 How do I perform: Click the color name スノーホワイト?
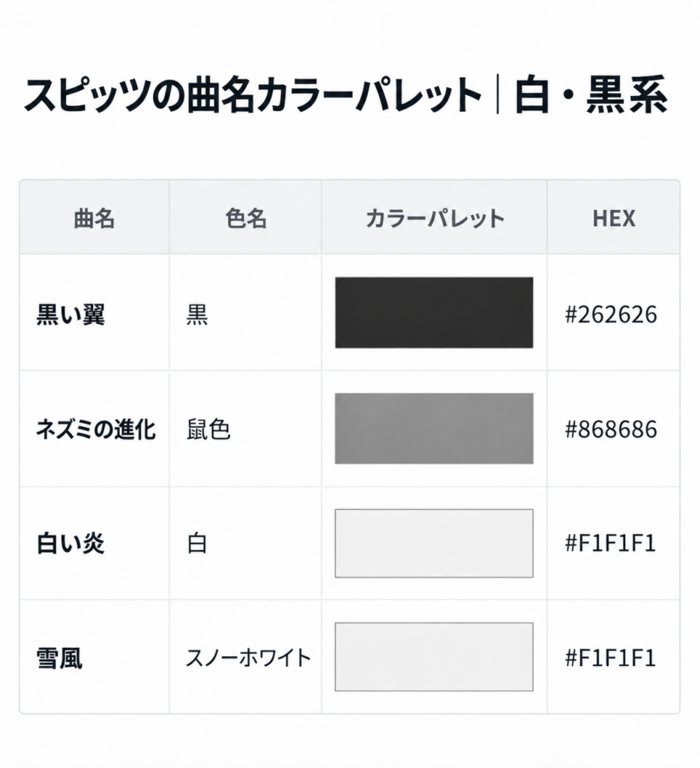(x=248, y=658)
